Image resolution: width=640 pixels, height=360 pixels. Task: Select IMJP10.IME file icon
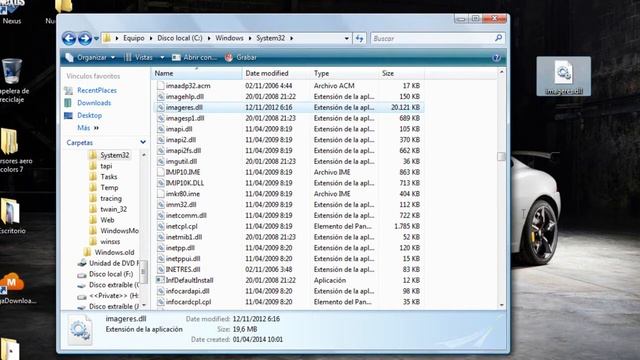coord(160,172)
